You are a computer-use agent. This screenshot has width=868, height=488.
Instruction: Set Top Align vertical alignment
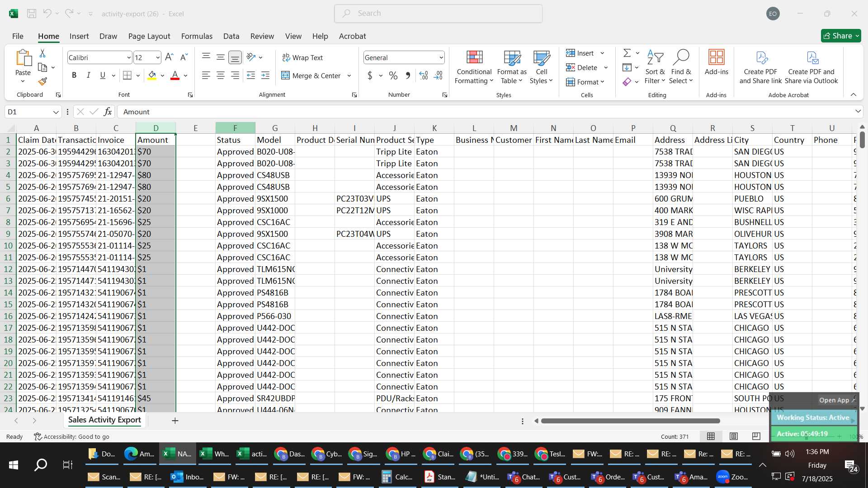point(206,57)
